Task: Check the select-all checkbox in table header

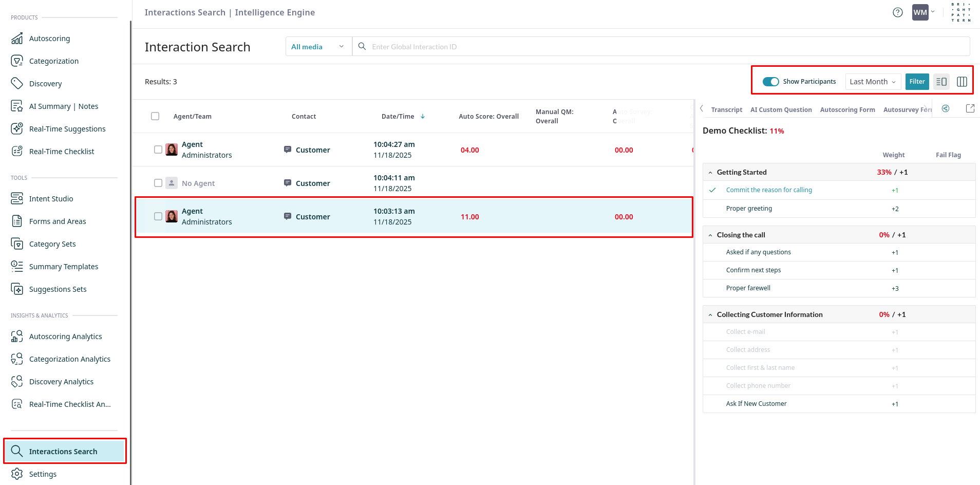Action: click(x=155, y=116)
